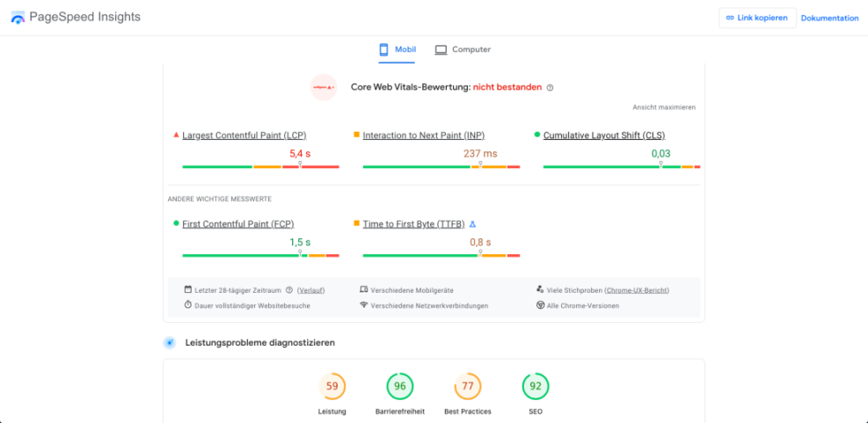The height and width of the screenshot is (423, 868).
Task: Open the Dokumentation link
Action: pos(829,18)
